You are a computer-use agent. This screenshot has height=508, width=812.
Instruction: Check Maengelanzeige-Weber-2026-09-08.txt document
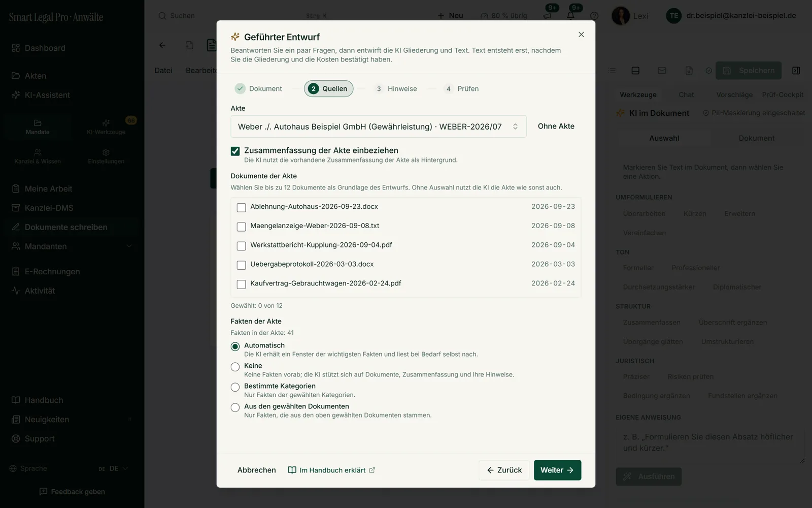click(x=241, y=227)
